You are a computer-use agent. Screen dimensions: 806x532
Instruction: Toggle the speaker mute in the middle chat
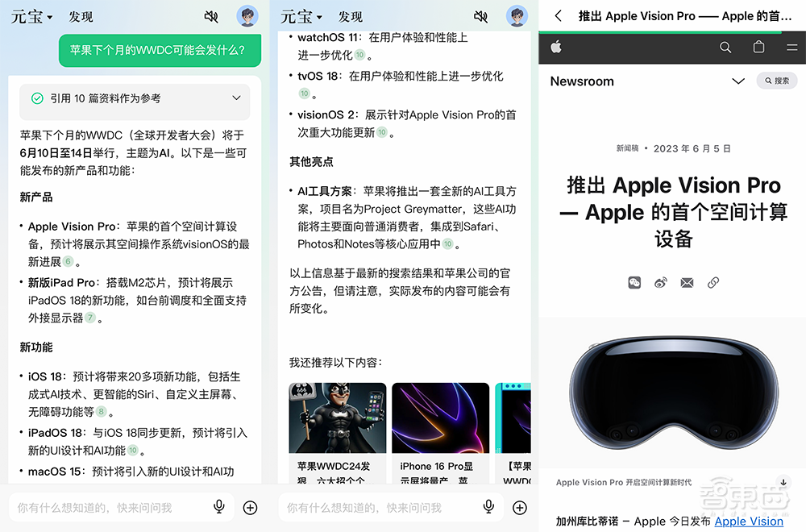click(480, 15)
